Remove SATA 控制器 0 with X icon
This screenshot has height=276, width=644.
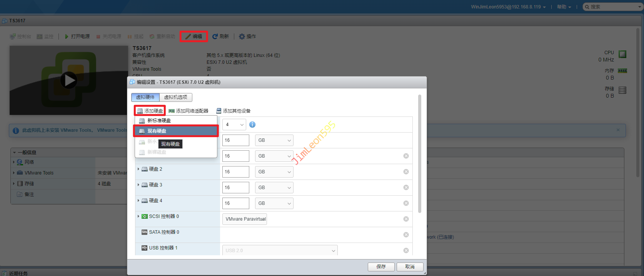coord(406,235)
